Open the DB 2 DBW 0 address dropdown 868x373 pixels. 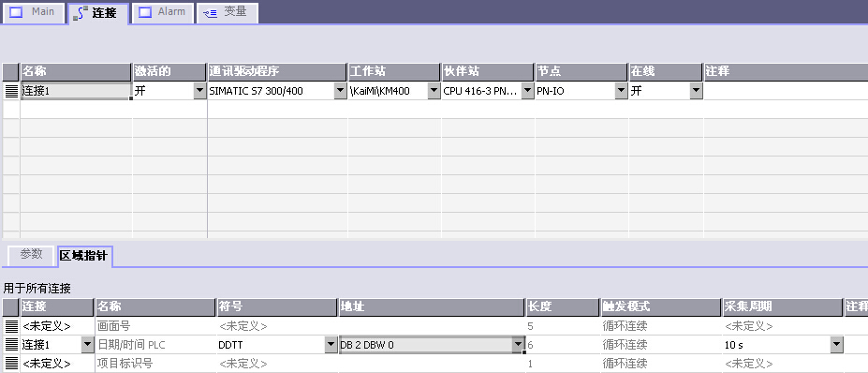coord(518,345)
